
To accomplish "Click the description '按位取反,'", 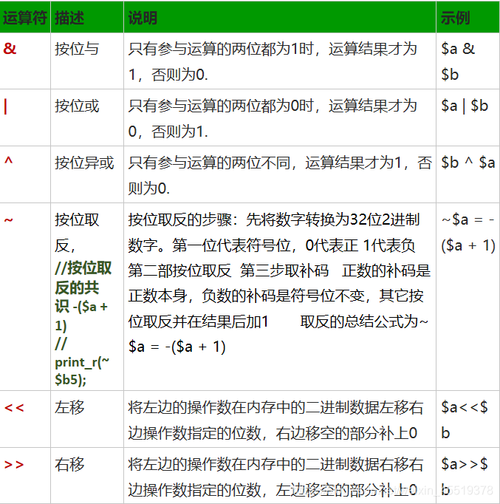I will tap(77, 233).
